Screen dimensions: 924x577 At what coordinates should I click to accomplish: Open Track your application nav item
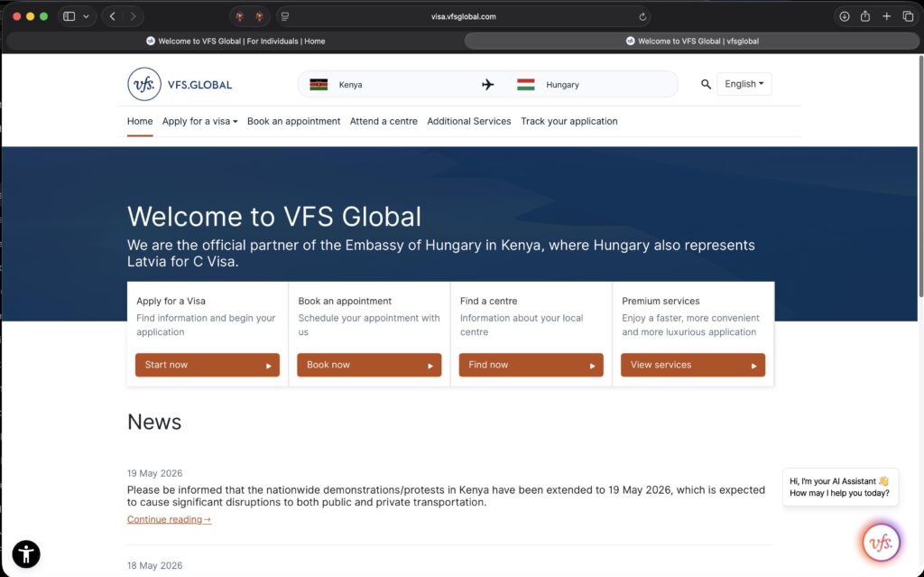(x=569, y=121)
